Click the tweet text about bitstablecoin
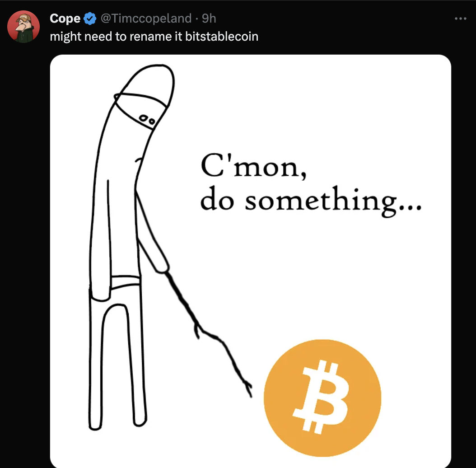The image size is (476, 468). pyautogui.click(x=154, y=36)
